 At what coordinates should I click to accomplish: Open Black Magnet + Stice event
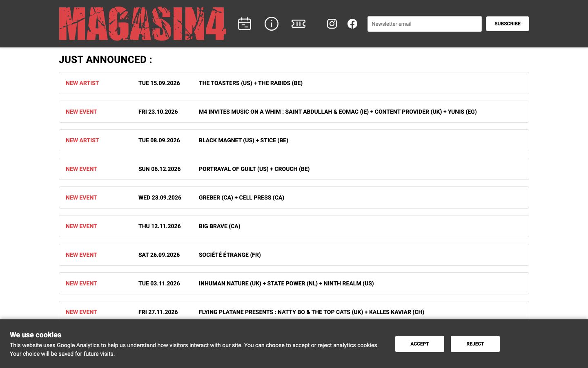pos(294,140)
